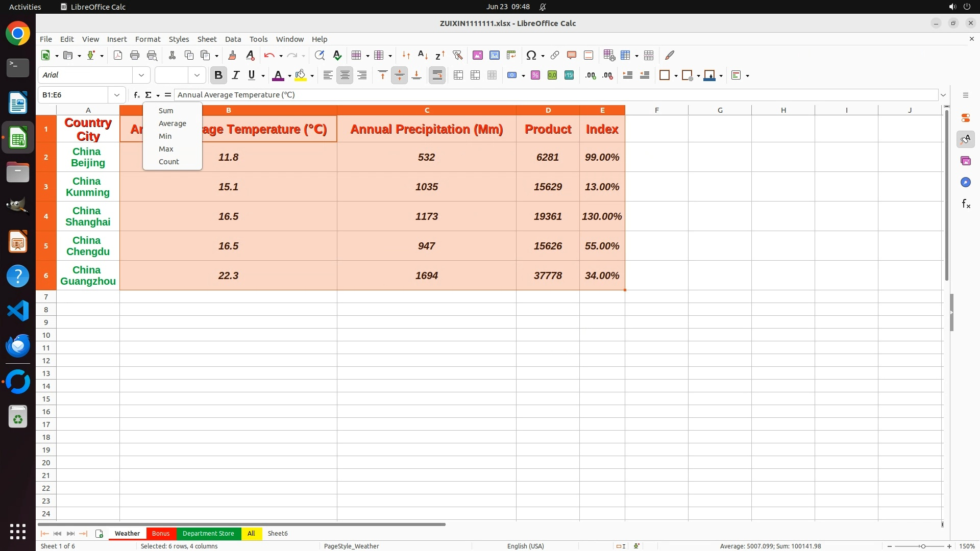Open the Name Box dropdown arrow
Screen dimensions: 980x551
click(117, 95)
